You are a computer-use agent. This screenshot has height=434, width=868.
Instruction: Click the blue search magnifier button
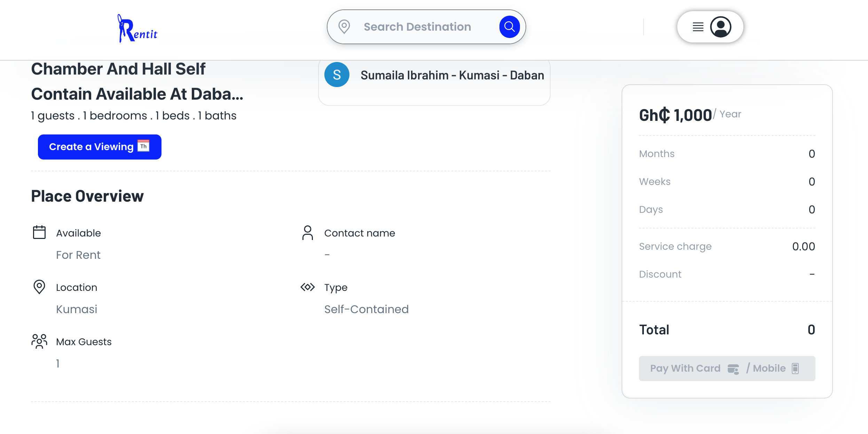509,27
